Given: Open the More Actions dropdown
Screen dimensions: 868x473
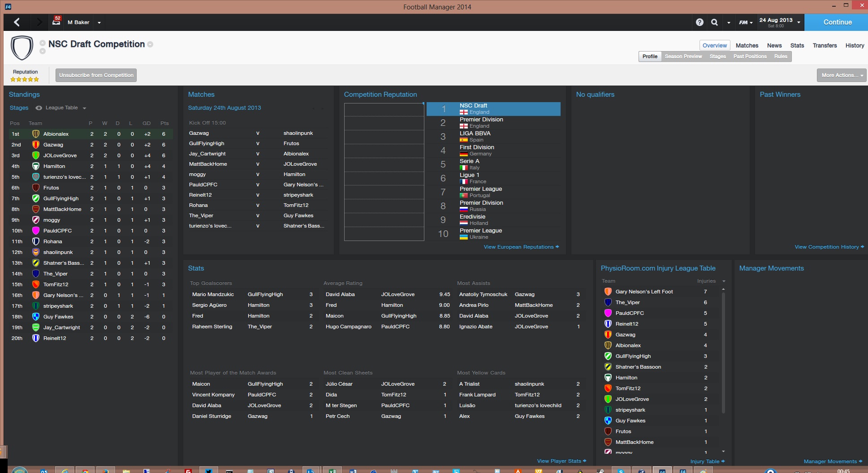Looking at the screenshot, I should [x=842, y=75].
